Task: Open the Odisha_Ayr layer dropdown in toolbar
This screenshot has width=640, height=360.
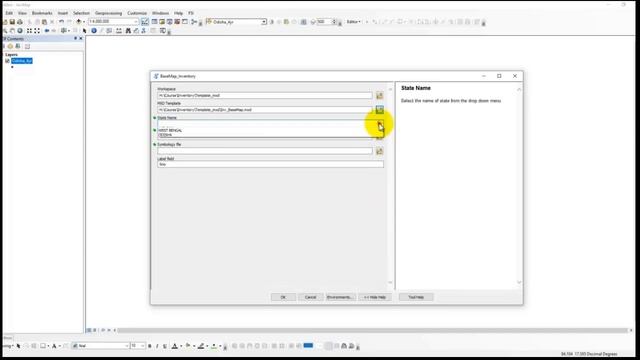Action: (264, 22)
